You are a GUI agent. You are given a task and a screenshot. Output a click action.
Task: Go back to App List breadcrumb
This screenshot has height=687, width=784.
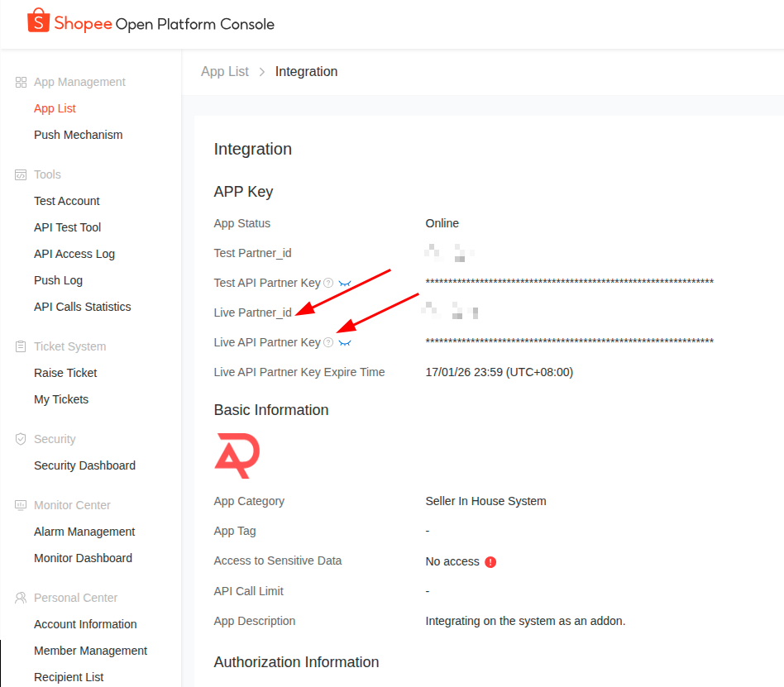tap(224, 72)
